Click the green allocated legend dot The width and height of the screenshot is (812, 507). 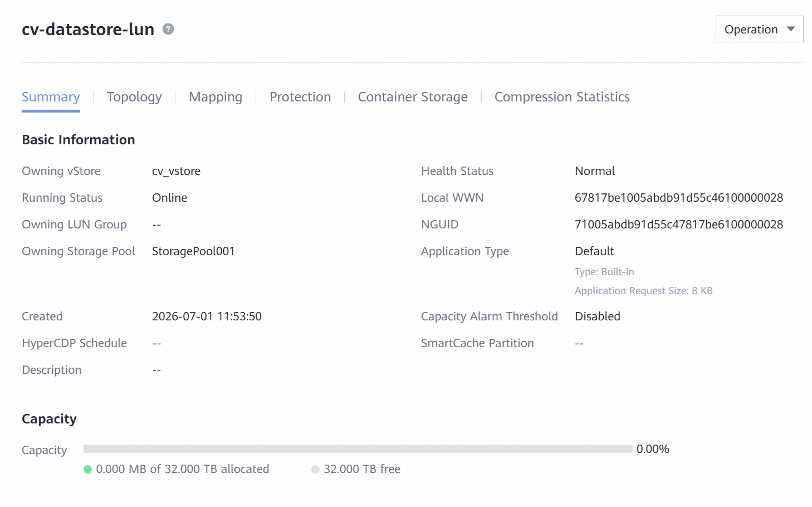pos(87,469)
